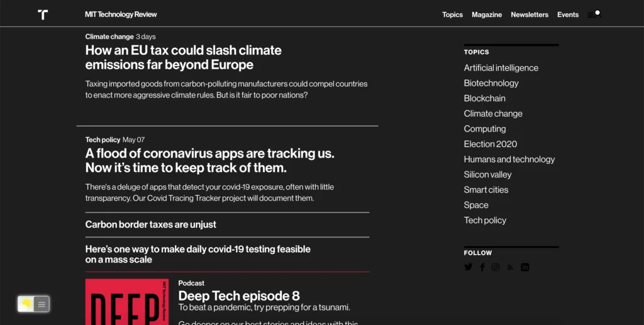
Task: Open the EU tax climate emissions headline
Action: pyautogui.click(x=183, y=57)
